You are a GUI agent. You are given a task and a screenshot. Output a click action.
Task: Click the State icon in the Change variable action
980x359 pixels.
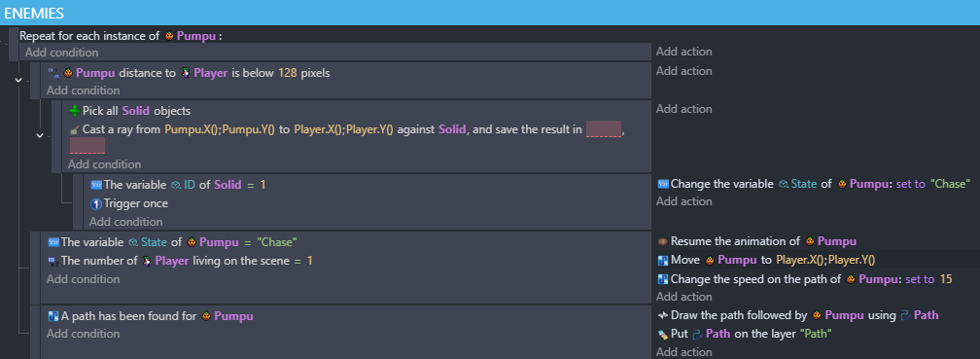[x=784, y=184]
